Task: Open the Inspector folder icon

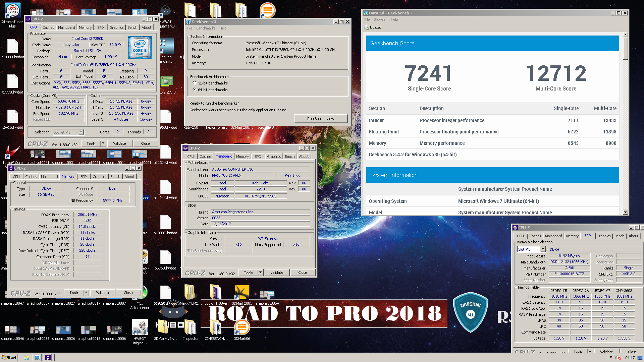Action: pos(191,330)
